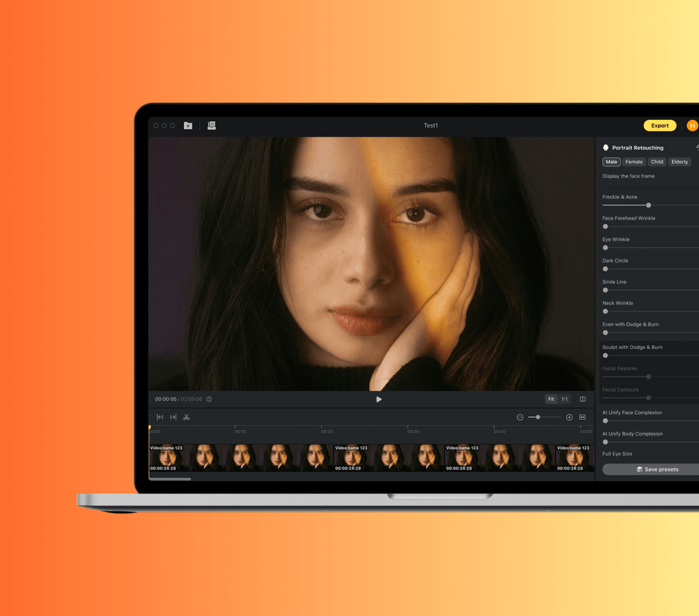Open the media library stack icon
This screenshot has height=616, width=699.
click(x=211, y=125)
